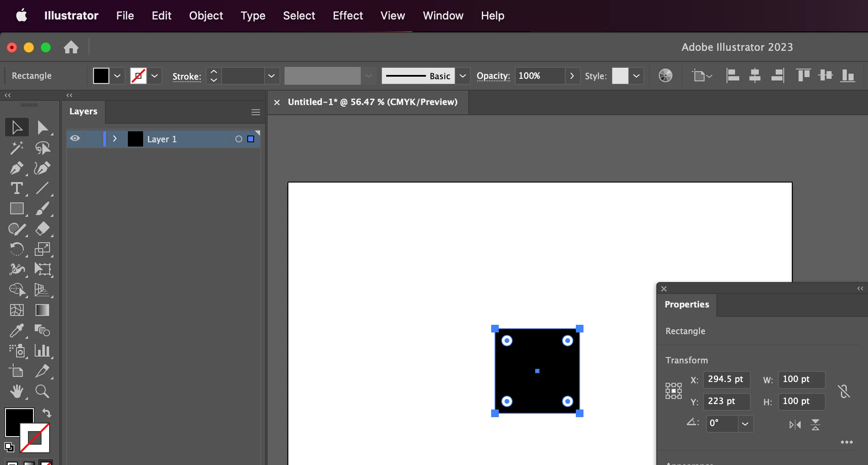Expand Layer 1 contents
This screenshot has height=465, width=868.
[x=115, y=139]
